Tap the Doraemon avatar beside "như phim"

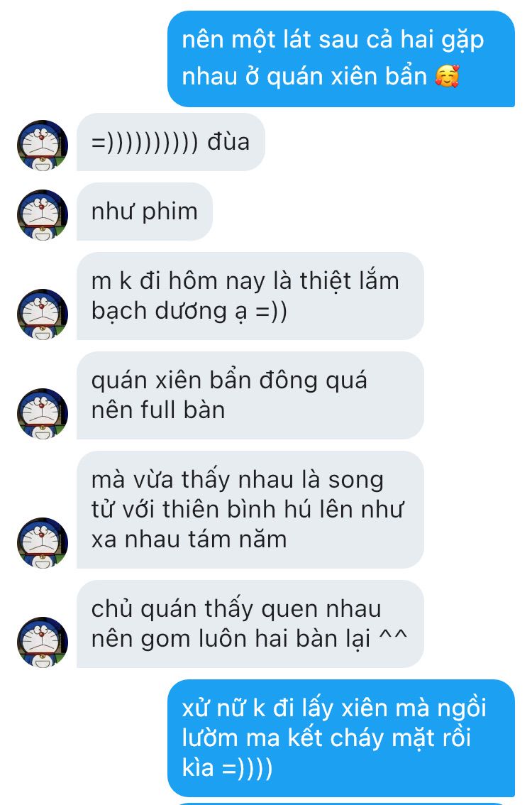(43, 214)
